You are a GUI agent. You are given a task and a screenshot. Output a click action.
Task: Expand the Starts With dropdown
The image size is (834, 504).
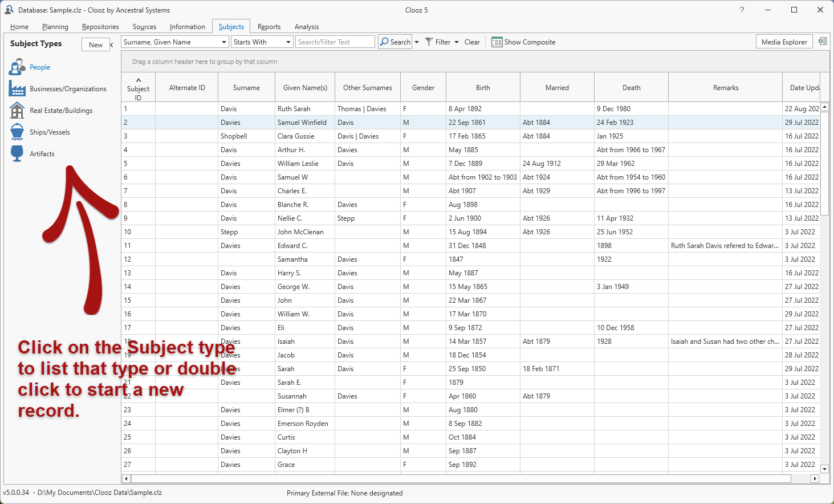pyautogui.click(x=288, y=42)
